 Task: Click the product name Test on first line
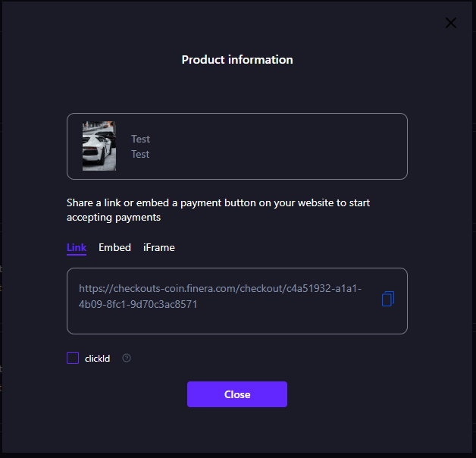[x=140, y=139]
